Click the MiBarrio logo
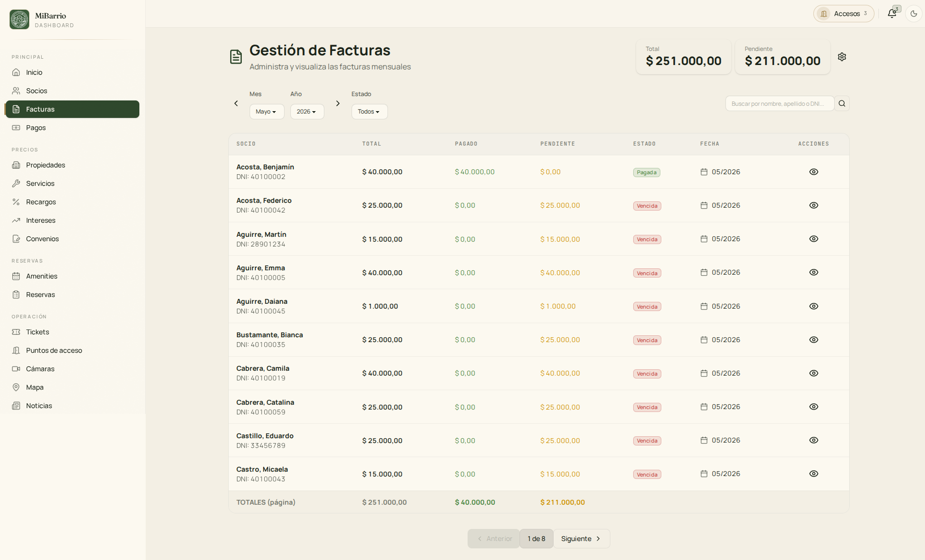 pyautogui.click(x=19, y=19)
